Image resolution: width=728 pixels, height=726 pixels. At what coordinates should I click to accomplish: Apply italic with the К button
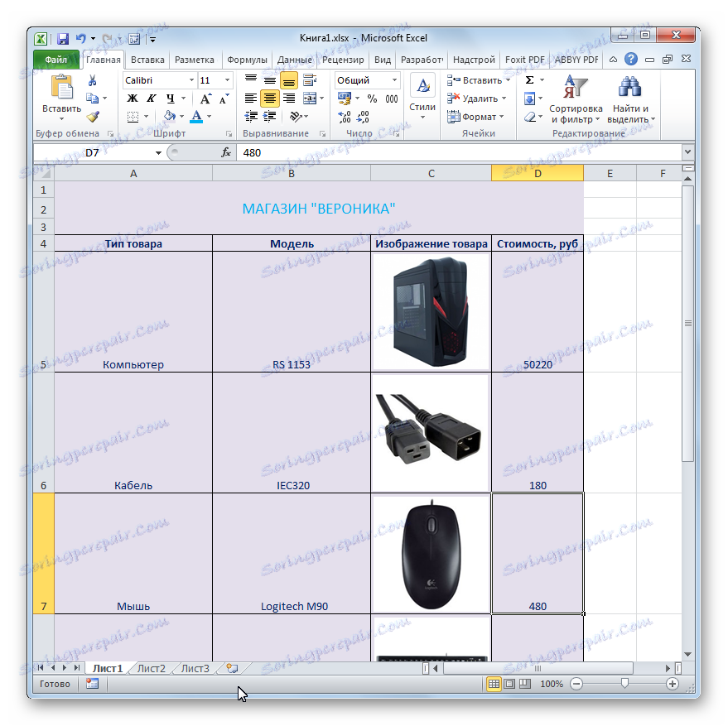[152, 99]
